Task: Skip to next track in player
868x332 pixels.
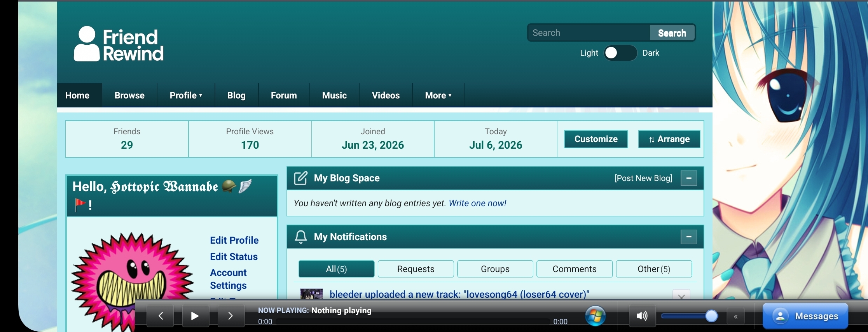Action: coord(231,316)
